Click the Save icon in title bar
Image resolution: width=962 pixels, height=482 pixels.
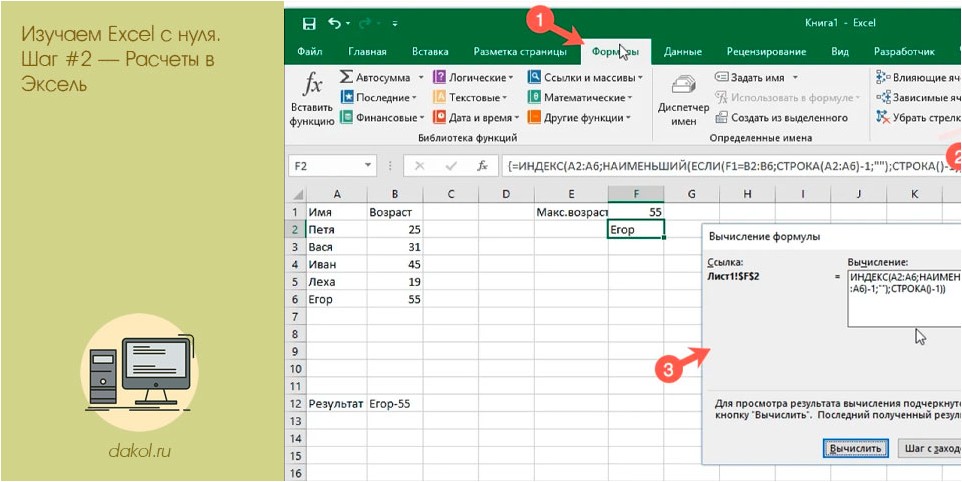309,24
